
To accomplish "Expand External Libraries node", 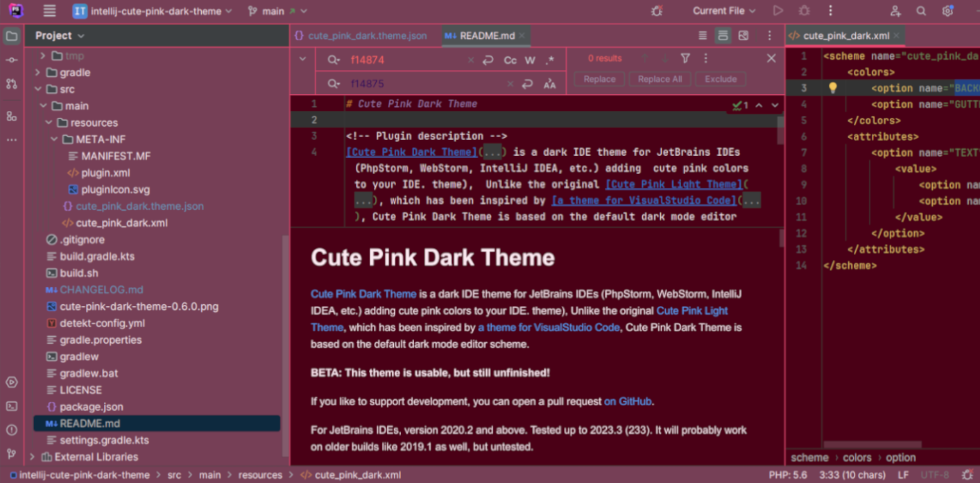I will (33, 457).
